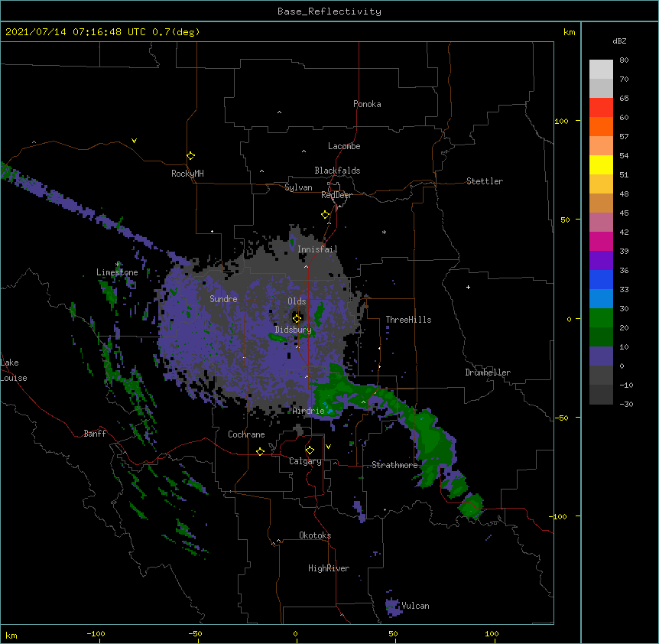Pick the royal blue 33-36 dBZ swatch
The image size is (659, 644).
click(x=601, y=279)
